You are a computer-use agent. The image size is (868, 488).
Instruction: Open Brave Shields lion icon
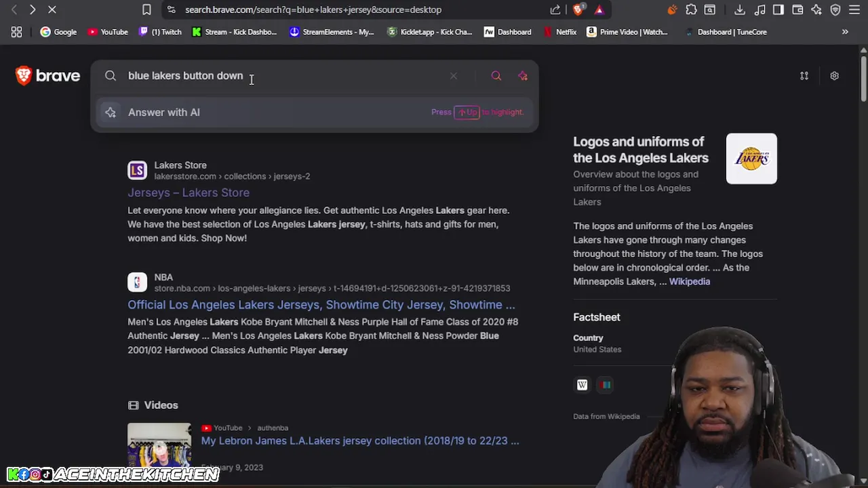578,9
